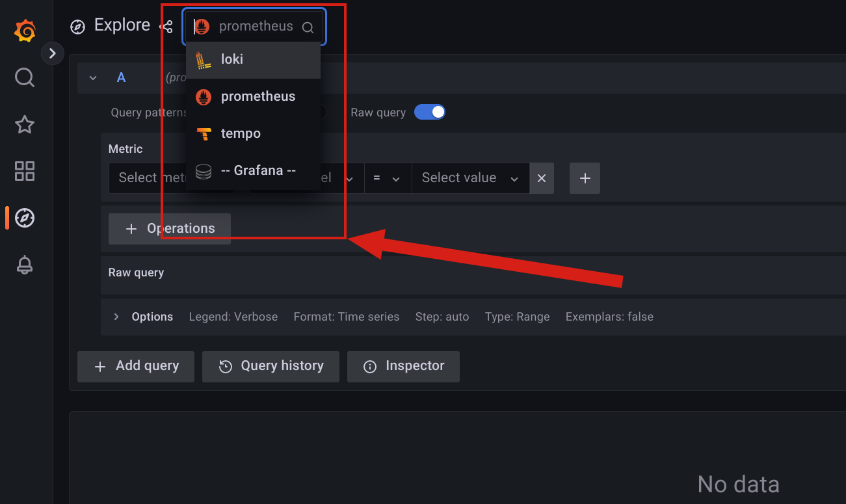Open the Select value dropdown

[470, 178]
